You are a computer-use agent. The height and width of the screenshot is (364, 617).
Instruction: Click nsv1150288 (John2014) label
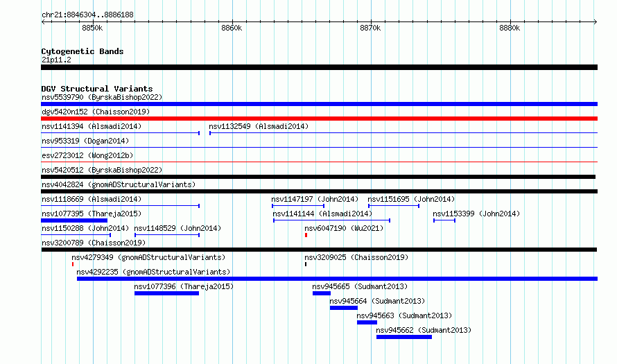[85, 228]
